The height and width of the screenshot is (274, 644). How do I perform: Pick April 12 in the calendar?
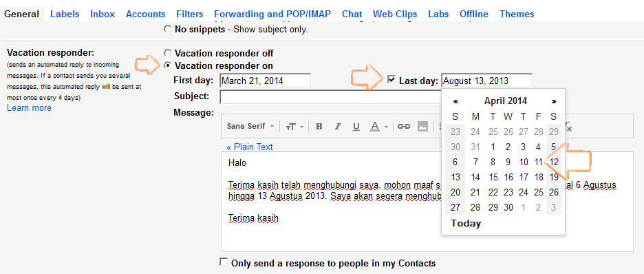click(x=554, y=162)
